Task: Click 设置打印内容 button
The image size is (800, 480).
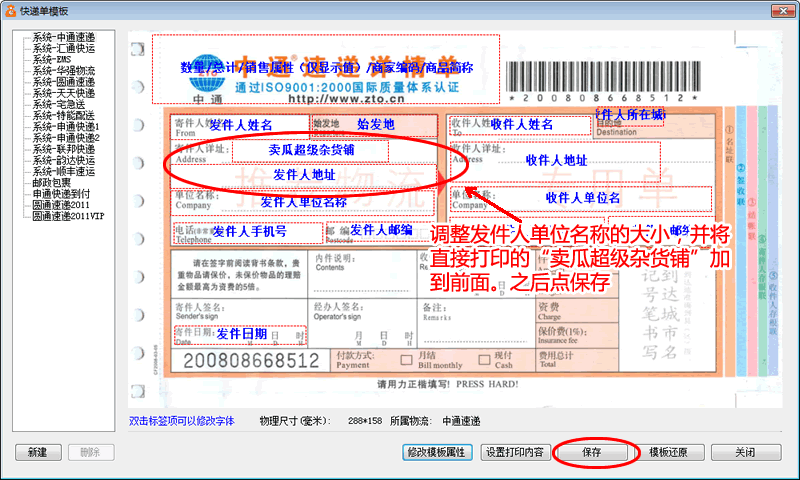Action: click(515, 452)
